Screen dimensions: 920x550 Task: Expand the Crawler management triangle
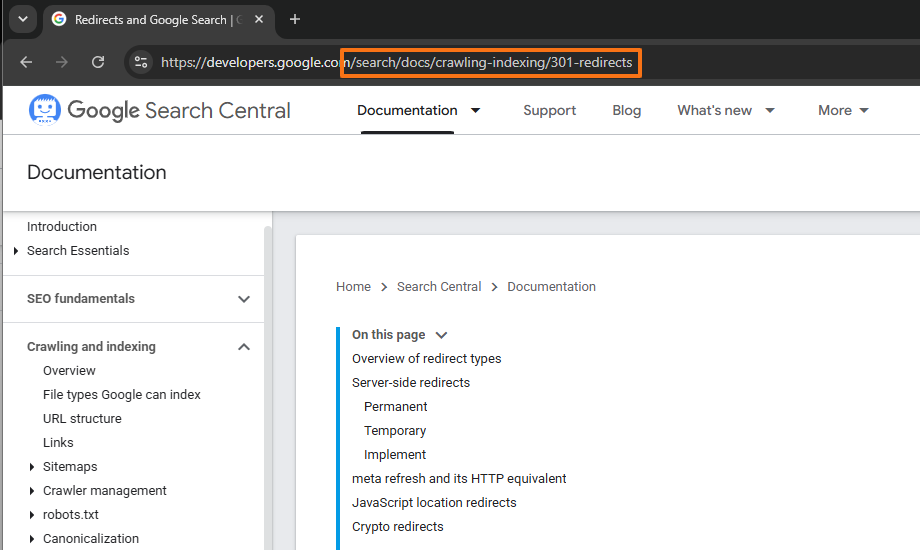point(32,491)
